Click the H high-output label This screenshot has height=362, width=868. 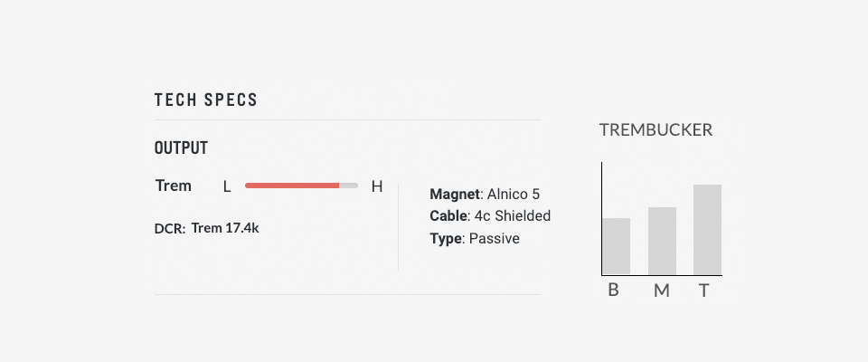point(377,186)
